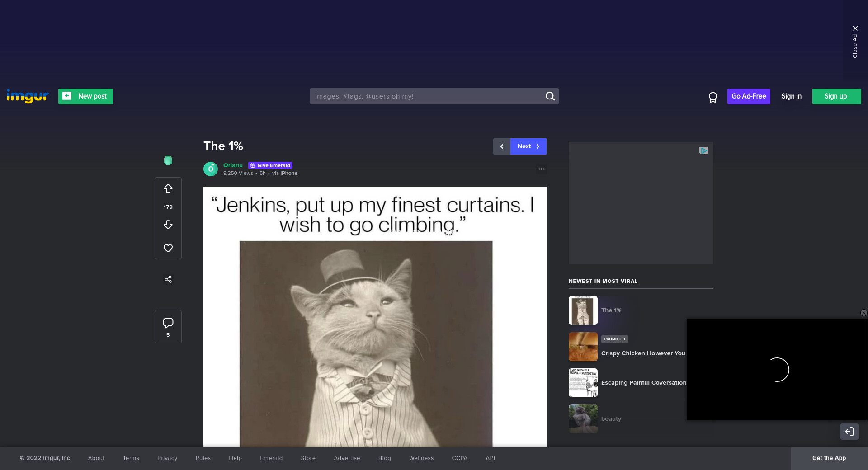The width and height of the screenshot is (868, 470).
Task: Close the top banner ad
Action: pos(855,28)
